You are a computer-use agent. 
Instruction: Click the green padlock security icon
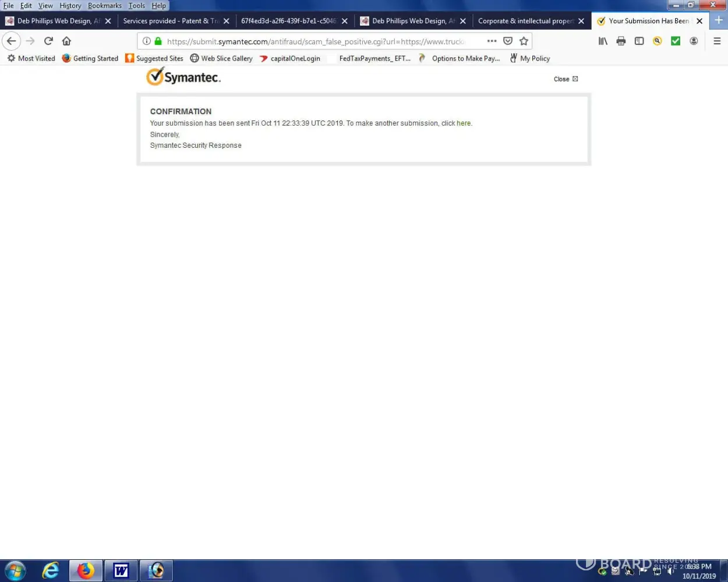tap(158, 41)
